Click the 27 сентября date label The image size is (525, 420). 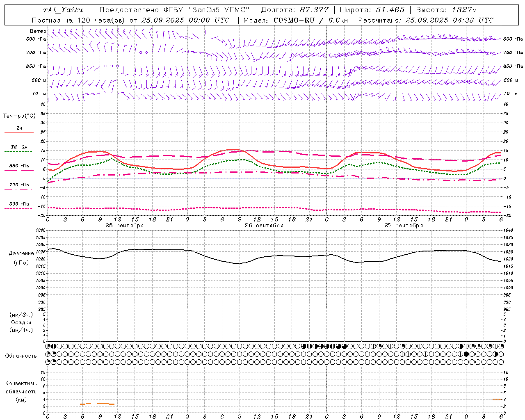click(404, 226)
